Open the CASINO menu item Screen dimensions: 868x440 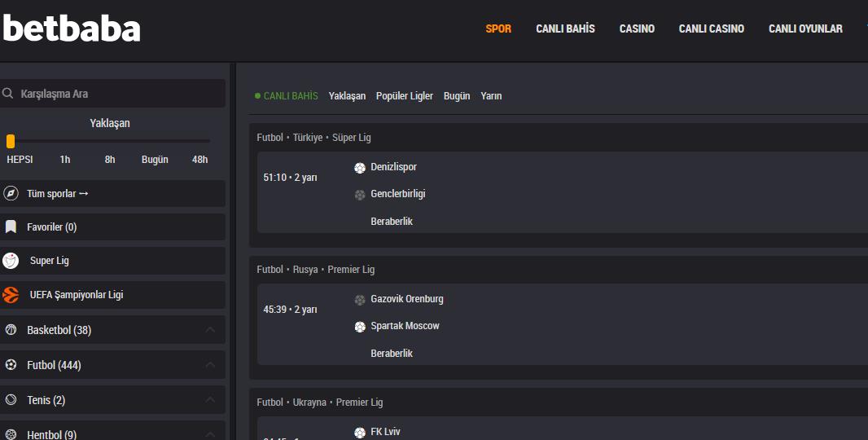point(637,29)
